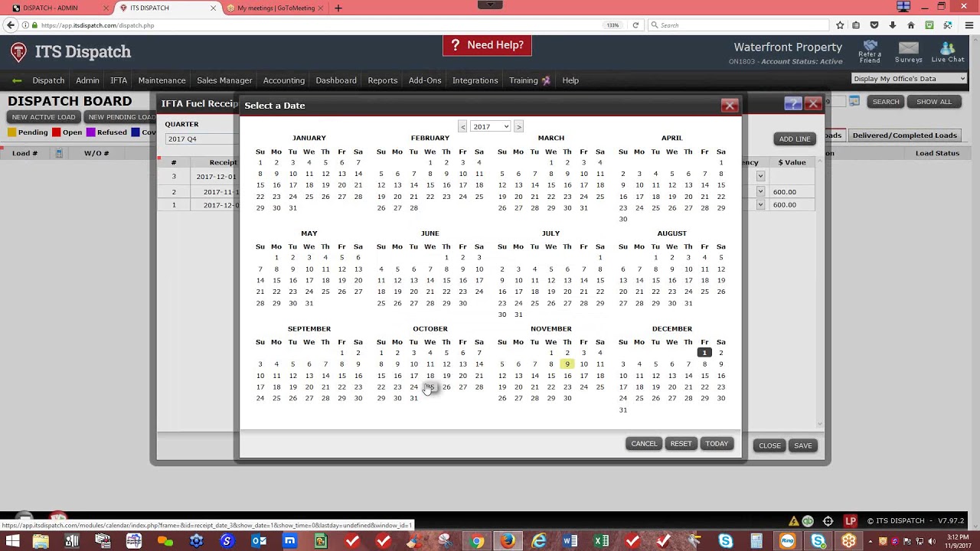980x551 pixels.
Task: Open the 2017 Q4 quarter dropdown
Action: 203,139
